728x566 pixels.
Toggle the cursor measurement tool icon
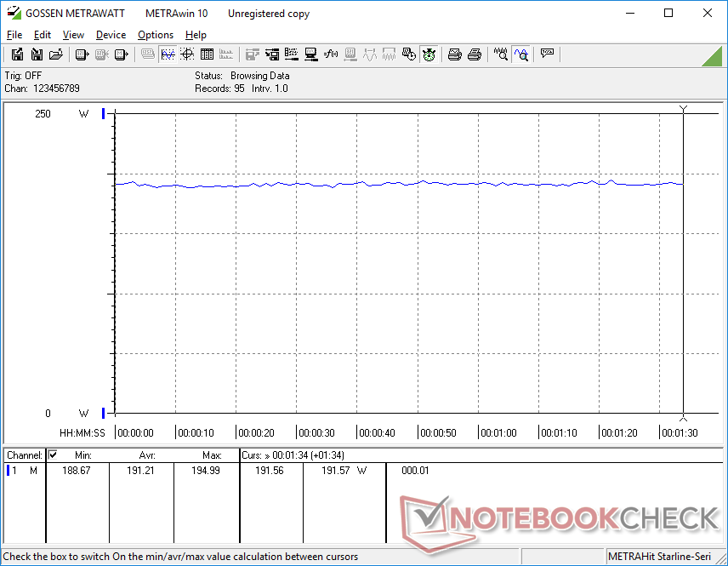(521, 54)
